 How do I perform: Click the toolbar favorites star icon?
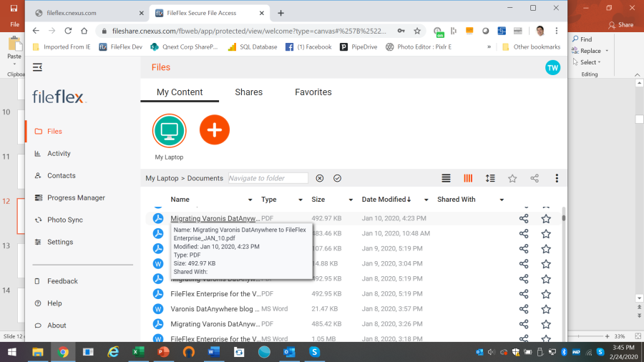[x=512, y=178]
